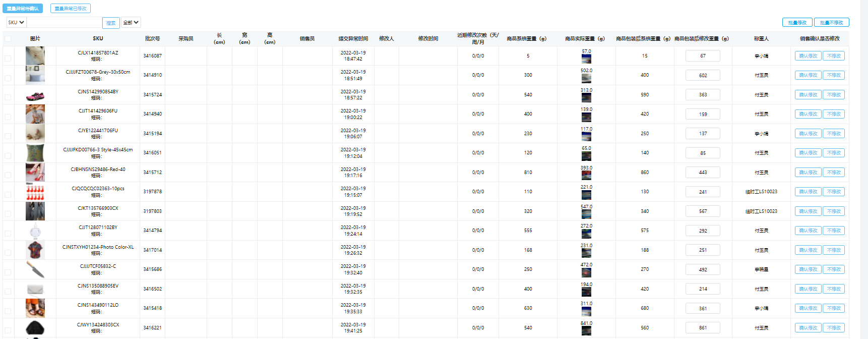Check the row for CJJJFZT00678-Grey-30x50cm
868x339 pixels.
pos(8,78)
